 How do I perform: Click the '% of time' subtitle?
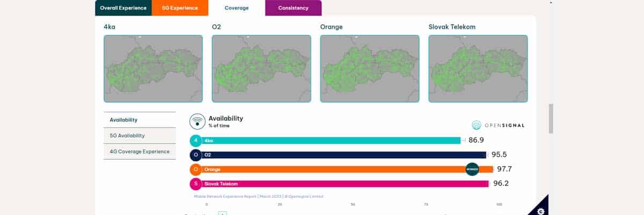(x=218, y=125)
